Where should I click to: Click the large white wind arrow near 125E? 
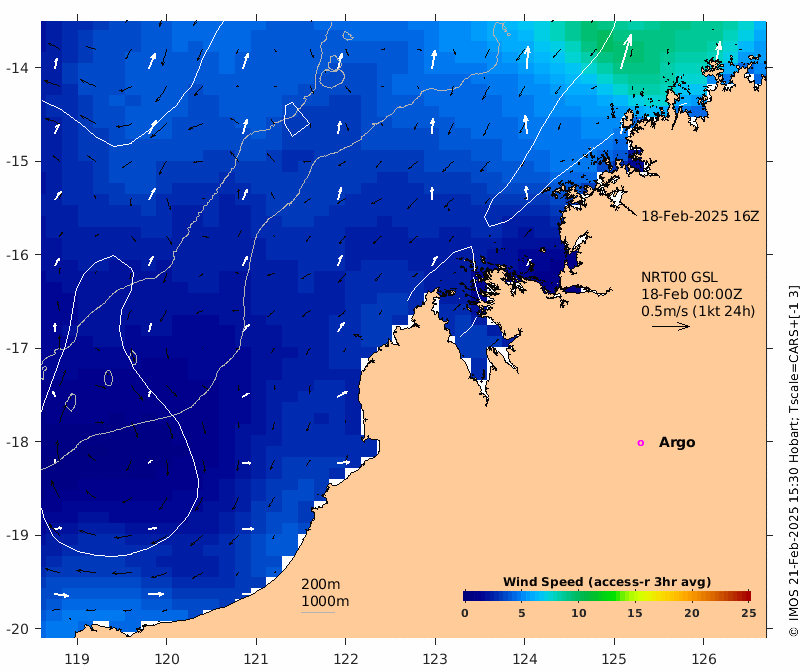tap(626, 52)
